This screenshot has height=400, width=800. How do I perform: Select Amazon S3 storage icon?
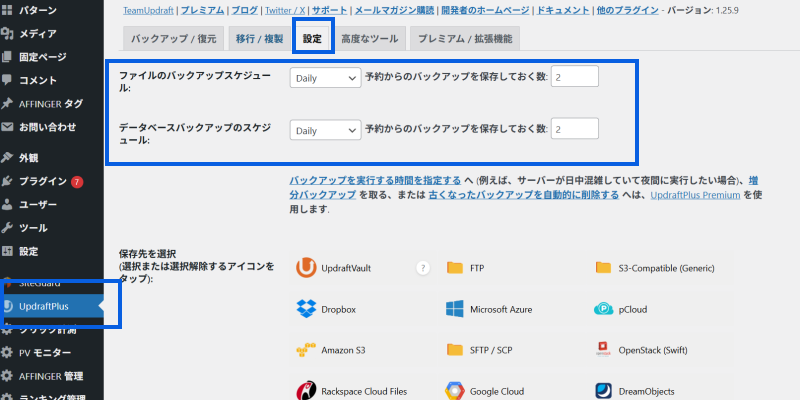(x=306, y=351)
